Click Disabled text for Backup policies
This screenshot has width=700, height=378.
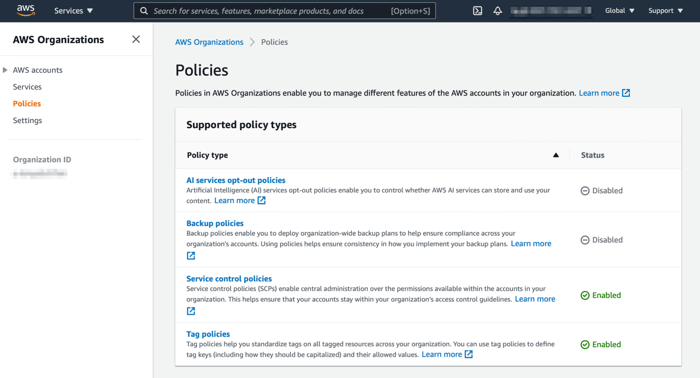pyautogui.click(x=607, y=240)
